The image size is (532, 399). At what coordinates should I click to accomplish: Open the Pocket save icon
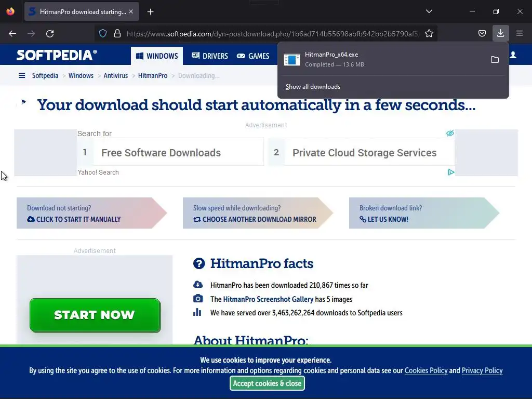482,33
